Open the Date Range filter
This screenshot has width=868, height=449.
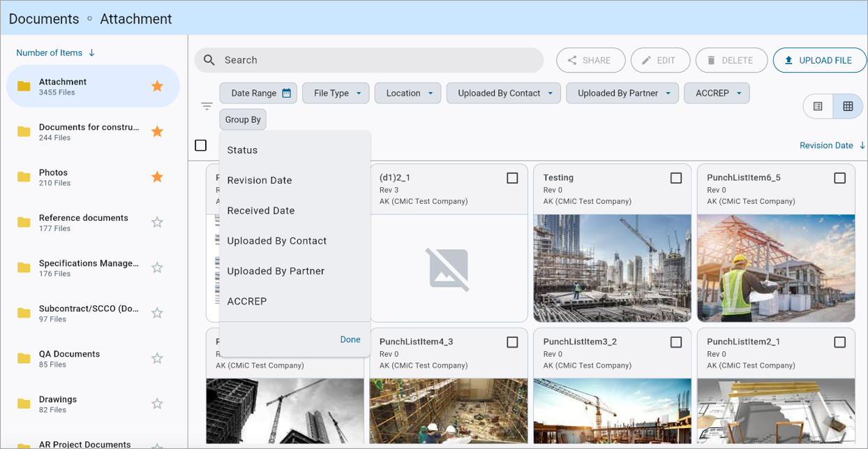point(258,93)
